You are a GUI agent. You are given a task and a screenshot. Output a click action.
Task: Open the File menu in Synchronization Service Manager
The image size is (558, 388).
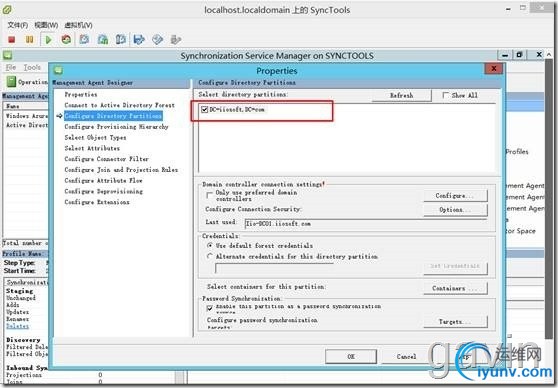click(11, 67)
